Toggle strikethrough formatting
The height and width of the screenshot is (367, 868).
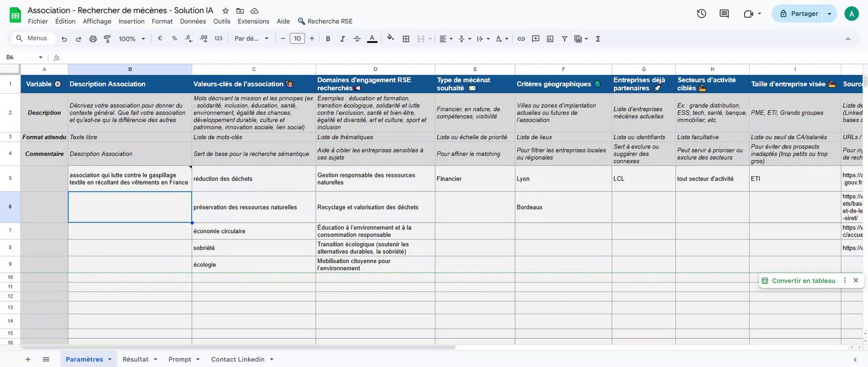click(357, 39)
